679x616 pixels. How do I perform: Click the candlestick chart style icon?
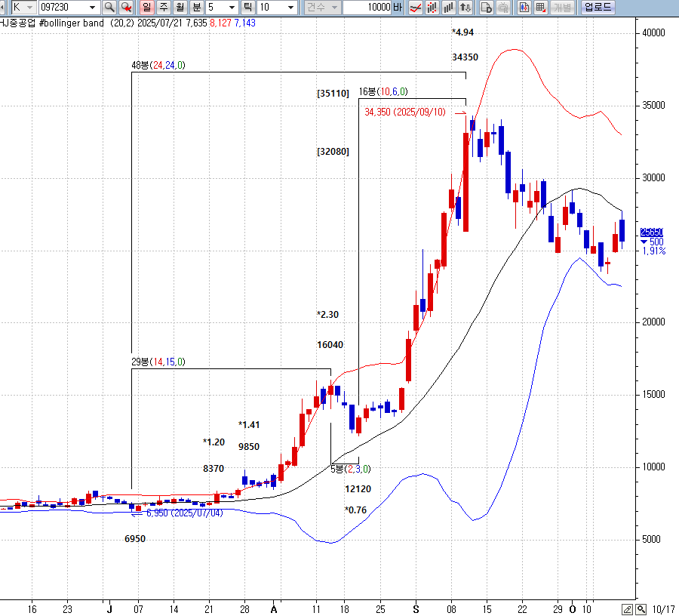[x=432, y=8]
